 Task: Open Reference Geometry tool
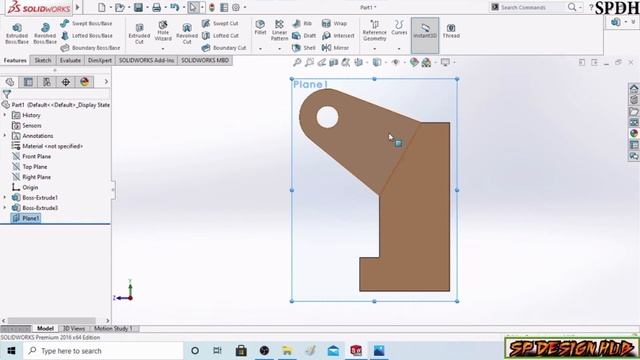tap(374, 30)
